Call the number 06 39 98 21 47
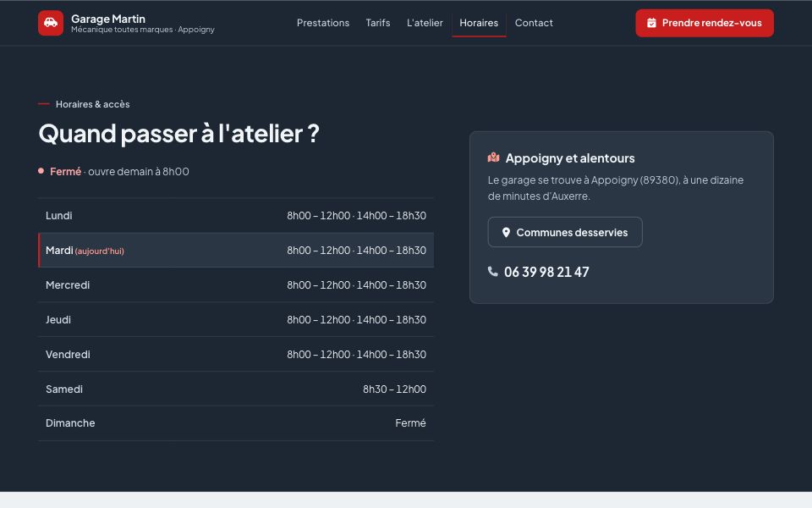 (546, 272)
